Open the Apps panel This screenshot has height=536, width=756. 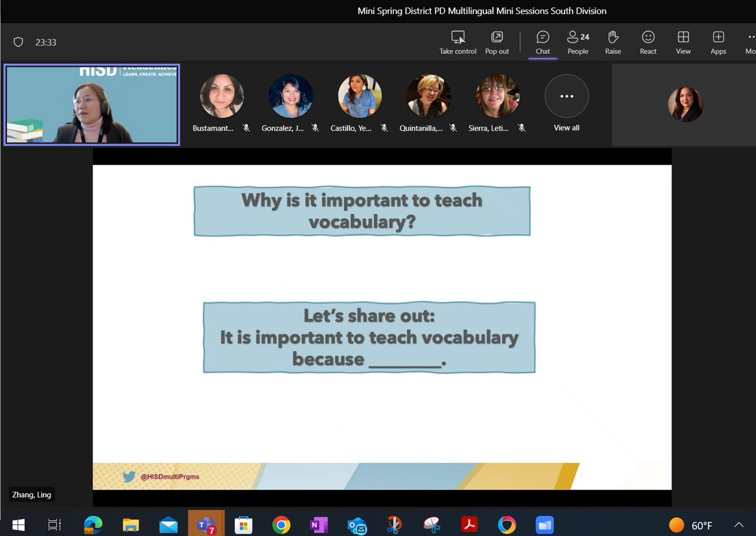pyautogui.click(x=718, y=42)
